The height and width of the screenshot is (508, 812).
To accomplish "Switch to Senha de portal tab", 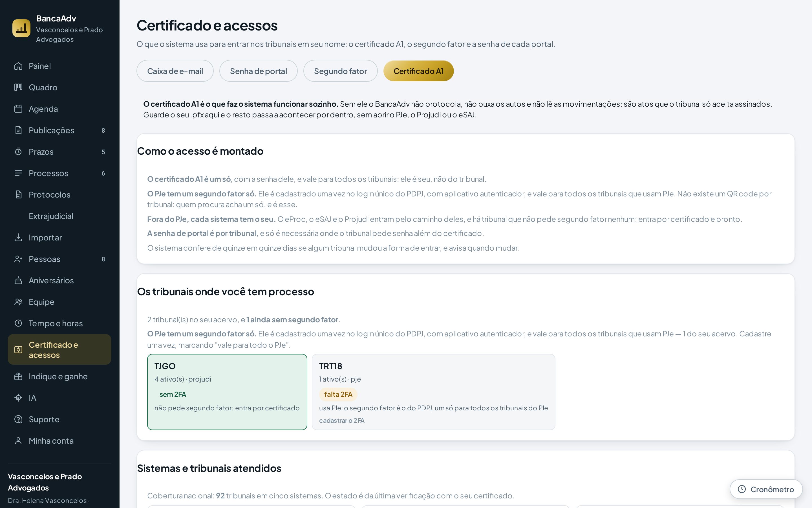I will pyautogui.click(x=258, y=71).
